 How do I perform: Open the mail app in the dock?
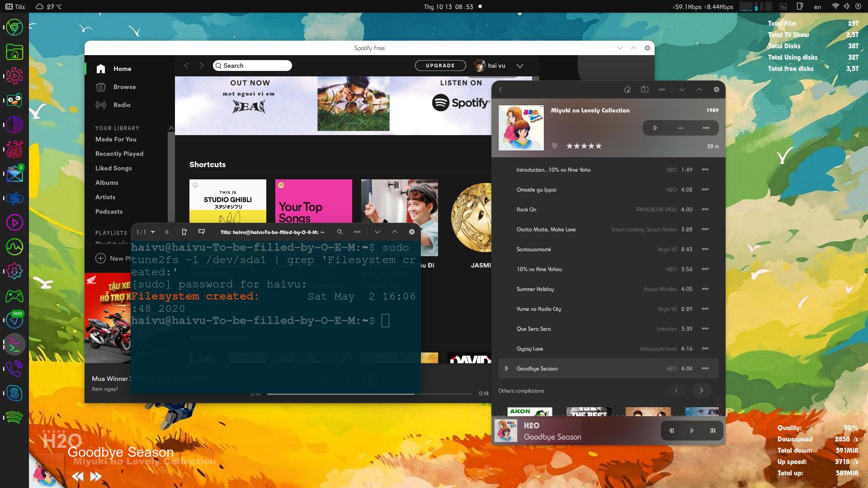point(14,174)
